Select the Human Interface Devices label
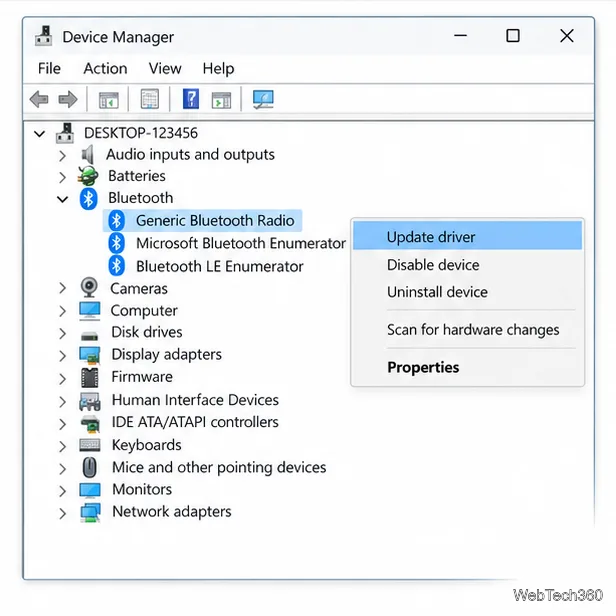The width and height of the screenshot is (616, 616). point(195,400)
